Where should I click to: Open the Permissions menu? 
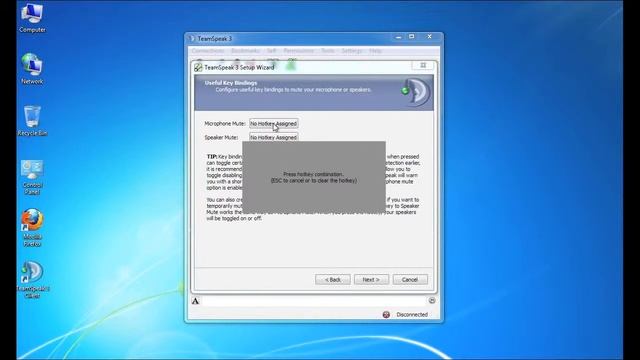point(299,51)
